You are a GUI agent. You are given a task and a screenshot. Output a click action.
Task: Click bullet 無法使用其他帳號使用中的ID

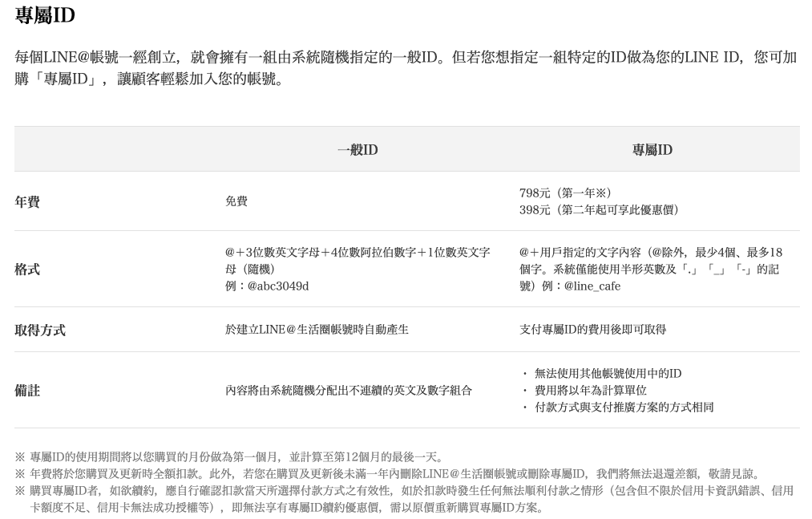click(608, 373)
